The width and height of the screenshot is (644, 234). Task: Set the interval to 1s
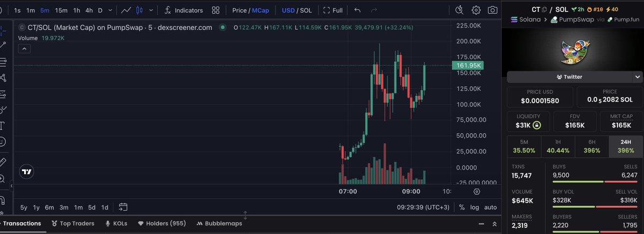click(x=17, y=10)
